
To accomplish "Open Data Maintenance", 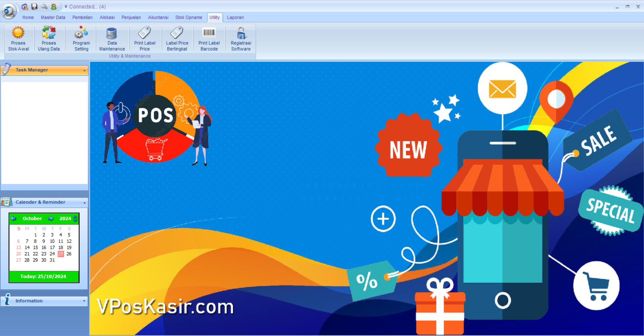I will (x=112, y=39).
